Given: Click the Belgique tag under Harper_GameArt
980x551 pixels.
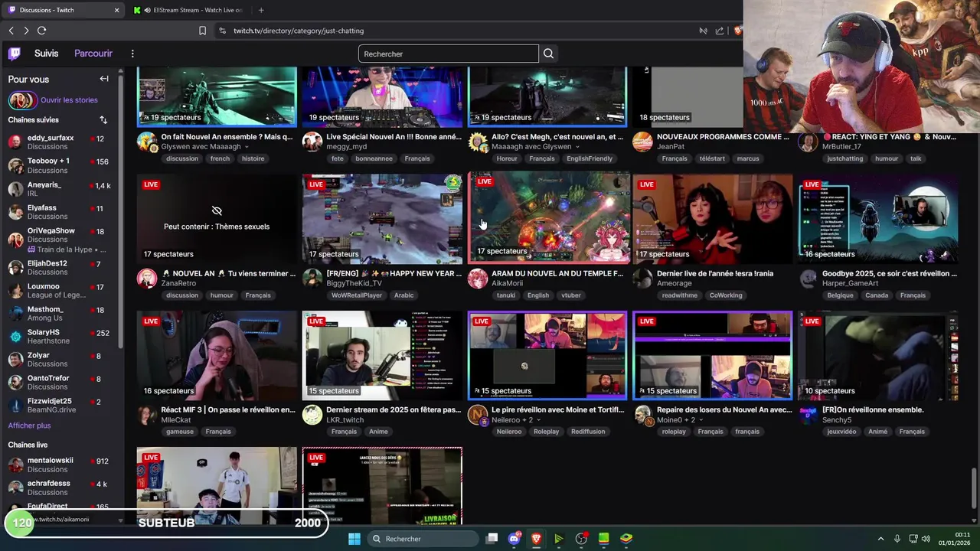Looking at the screenshot, I should 840,295.
